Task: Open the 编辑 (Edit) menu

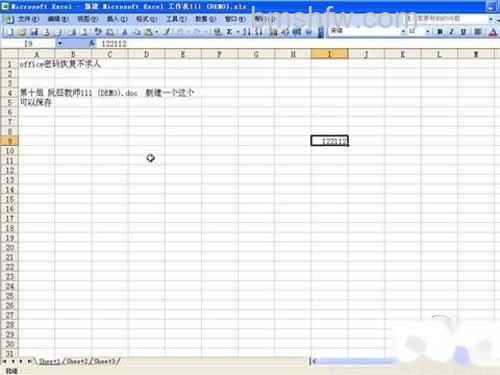Action: point(58,19)
